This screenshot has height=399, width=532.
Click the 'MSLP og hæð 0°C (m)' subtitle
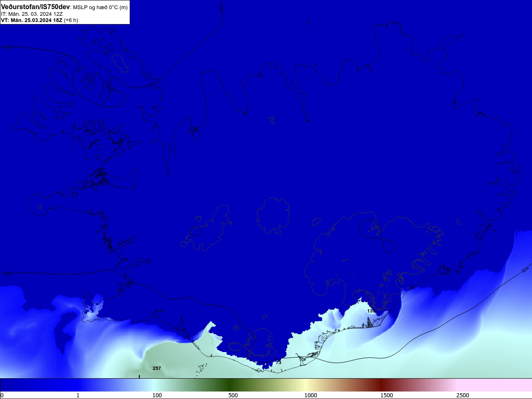(100, 7)
